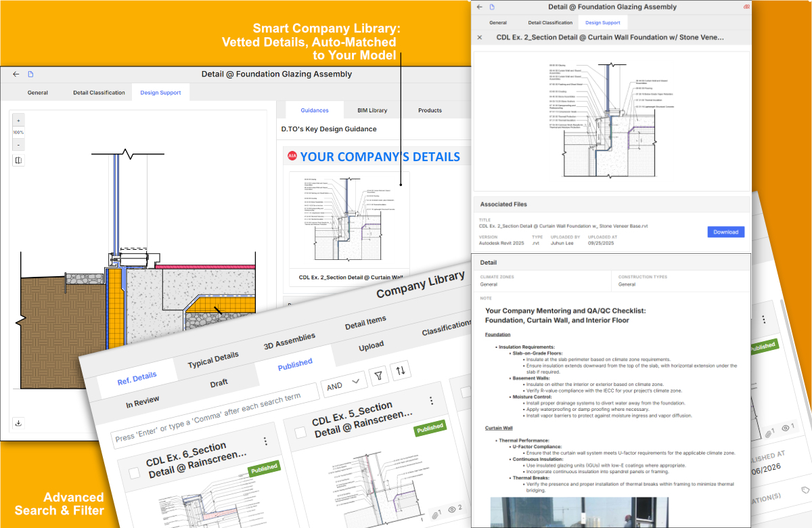
Task: Switch to the BIM Library tab
Action: pos(372,110)
